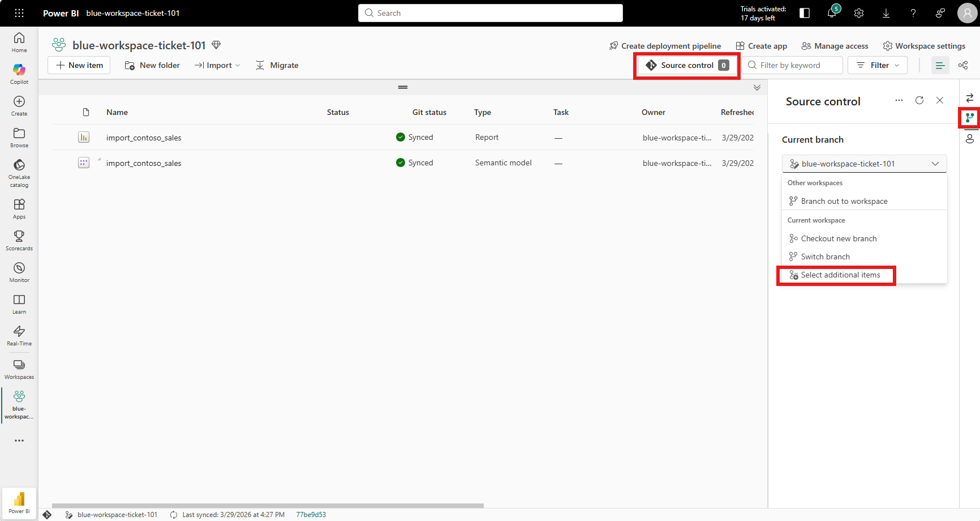Open Learn in the left sidebar
The width and height of the screenshot is (980, 521).
tap(19, 304)
